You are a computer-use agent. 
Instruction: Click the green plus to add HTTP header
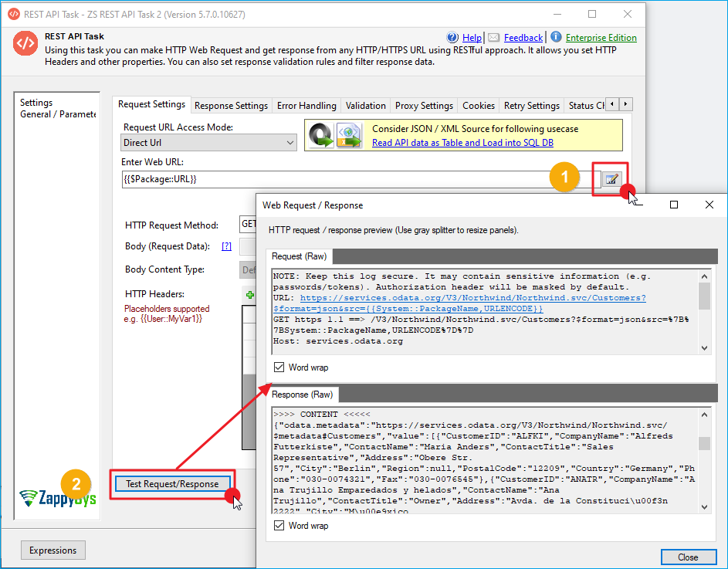[x=249, y=295]
